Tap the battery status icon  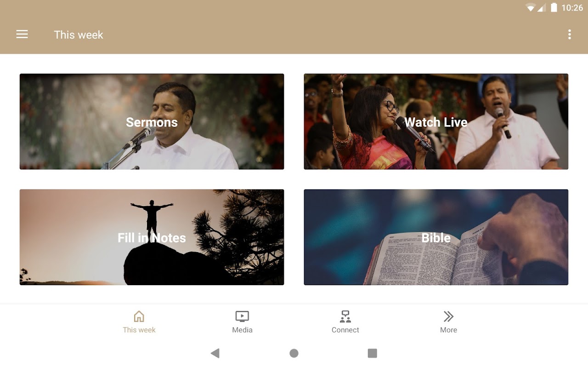554,7
